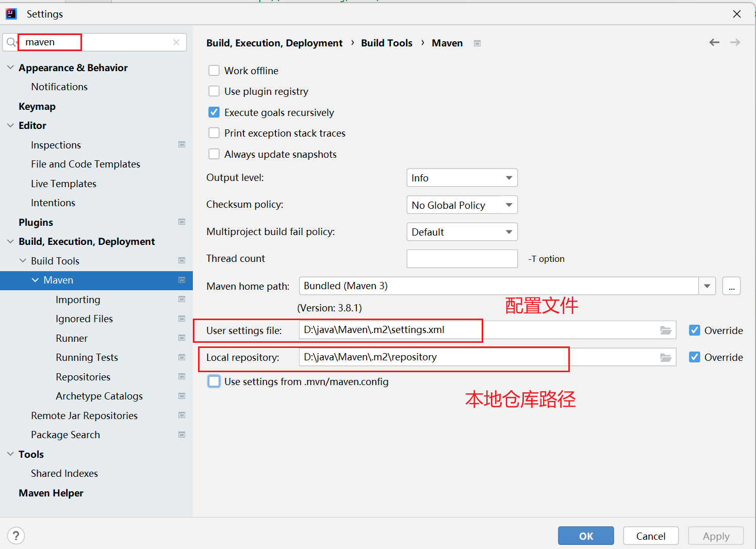
Task: Click the IntelliJ IDEA logo in title bar
Action: tap(11, 14)
